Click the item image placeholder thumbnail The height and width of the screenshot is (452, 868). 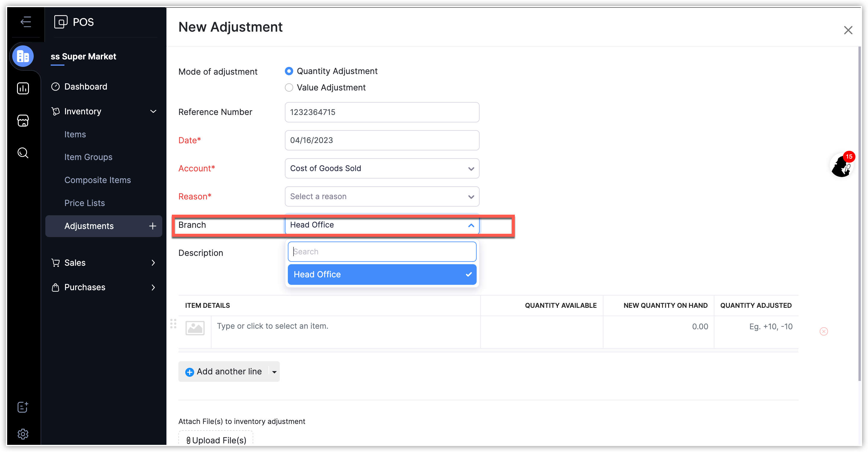tap(195, 328)
